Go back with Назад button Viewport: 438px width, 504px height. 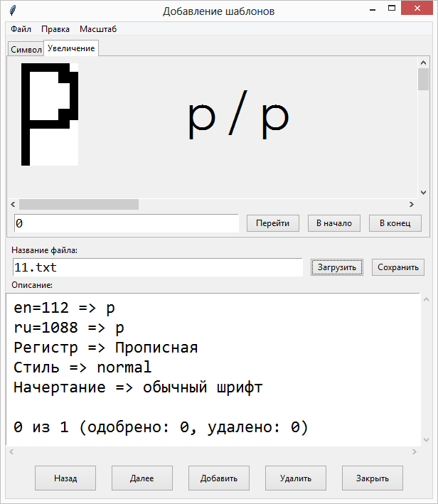click(65, 478)
